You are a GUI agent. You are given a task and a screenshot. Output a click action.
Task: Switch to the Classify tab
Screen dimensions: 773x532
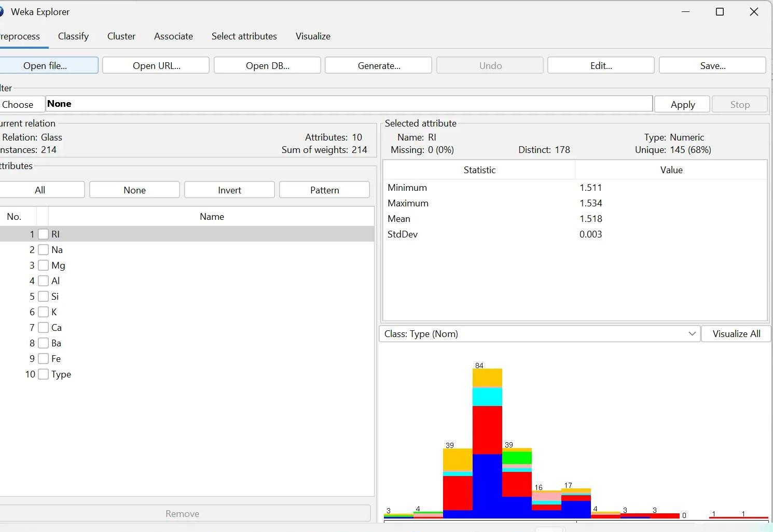pyautogui.click(x=73, y=36)
